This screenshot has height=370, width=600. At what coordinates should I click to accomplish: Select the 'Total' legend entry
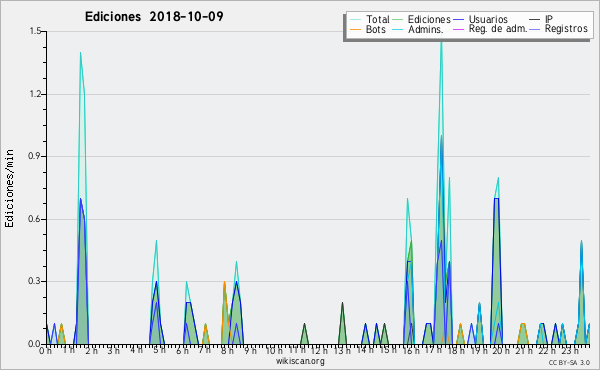click(x=378, y=19)
